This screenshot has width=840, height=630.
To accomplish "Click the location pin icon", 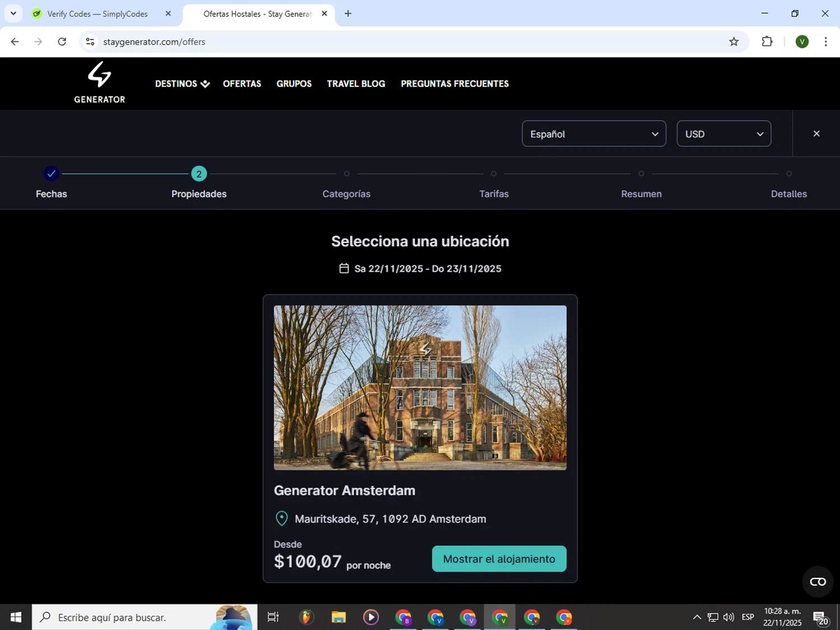I will click(x=282, y=519).
